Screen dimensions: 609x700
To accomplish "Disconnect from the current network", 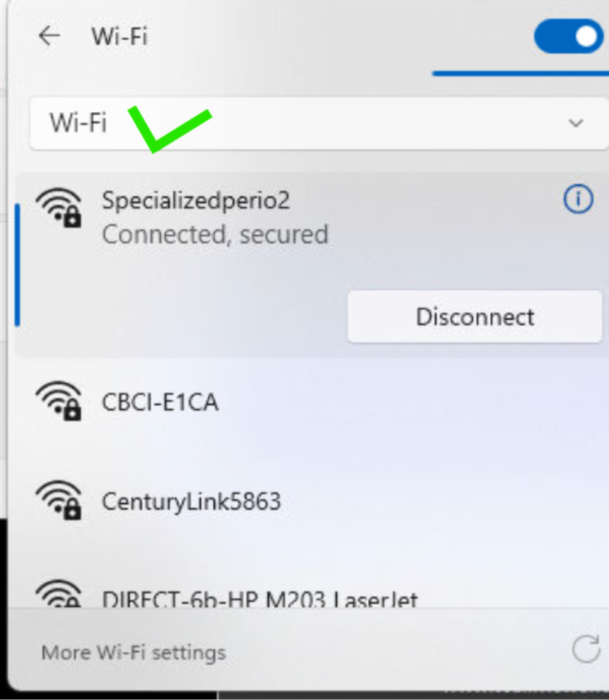I will [474, 316].
